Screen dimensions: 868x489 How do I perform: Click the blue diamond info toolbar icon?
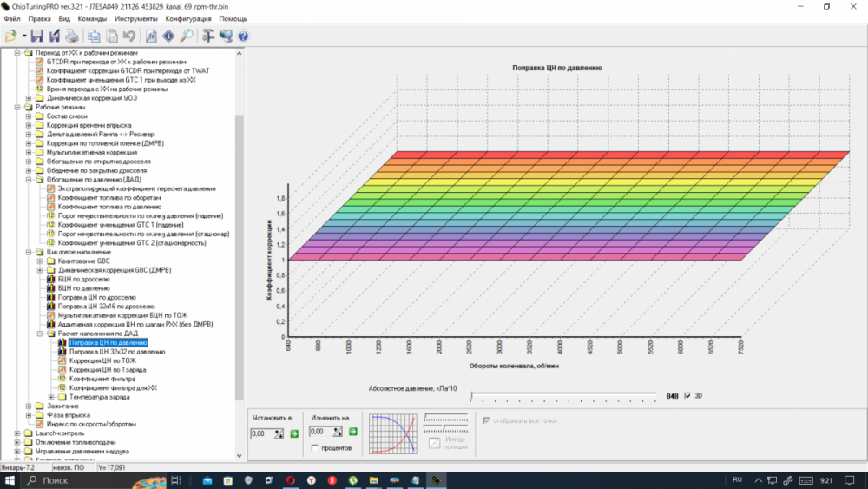(x=168, y=36)
